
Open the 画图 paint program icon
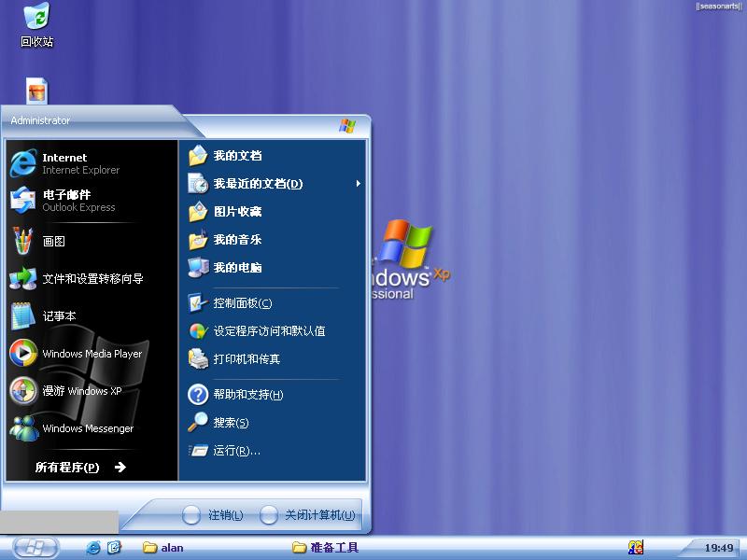coord(22,241)
